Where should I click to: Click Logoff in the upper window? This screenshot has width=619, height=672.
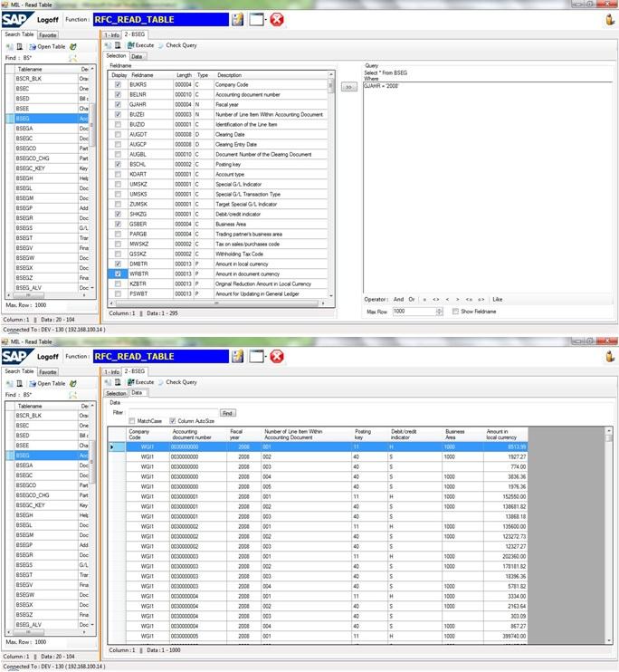(x=48, y=20)
